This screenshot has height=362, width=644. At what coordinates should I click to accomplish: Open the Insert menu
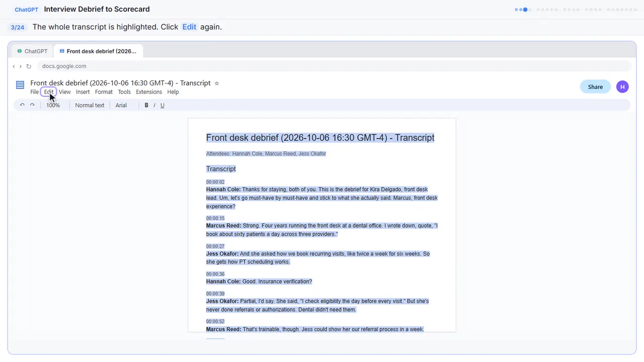(83, 92)
